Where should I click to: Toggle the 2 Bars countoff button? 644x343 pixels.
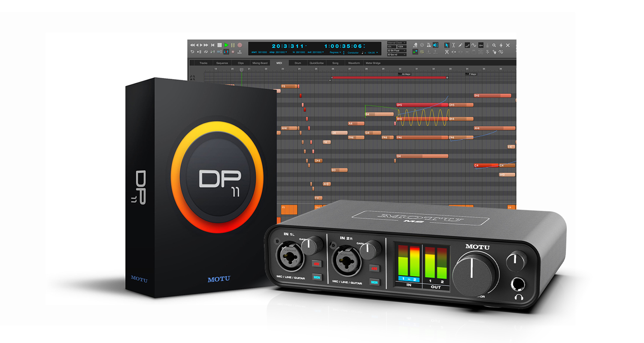[240, 52]
